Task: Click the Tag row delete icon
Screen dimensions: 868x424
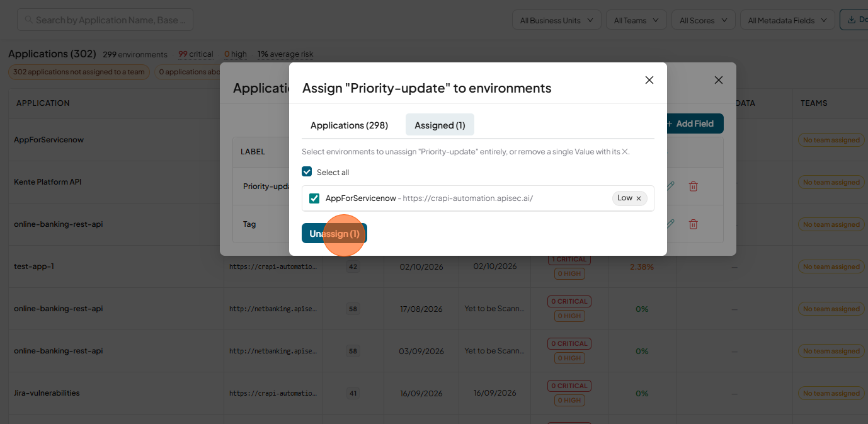Action: pyautogui.click(x=693, y=224)
